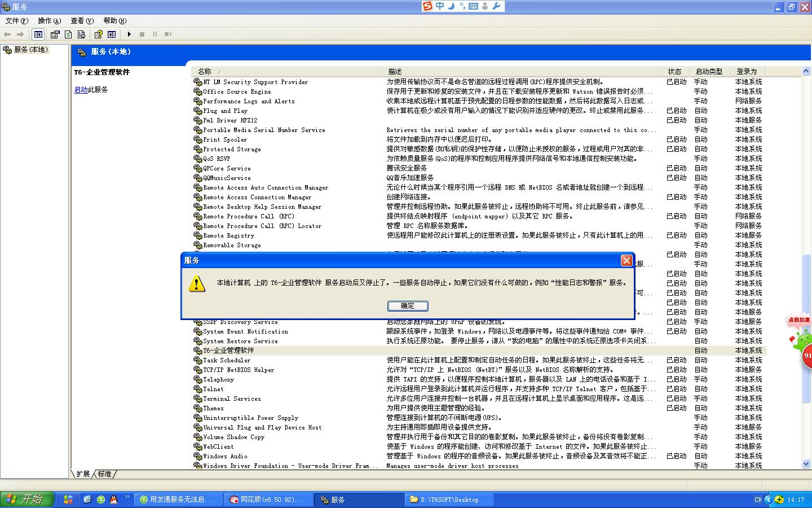Screen dimensions: 812x508
Task: Select the Task Scheduler service row
Action: point(479,360)
